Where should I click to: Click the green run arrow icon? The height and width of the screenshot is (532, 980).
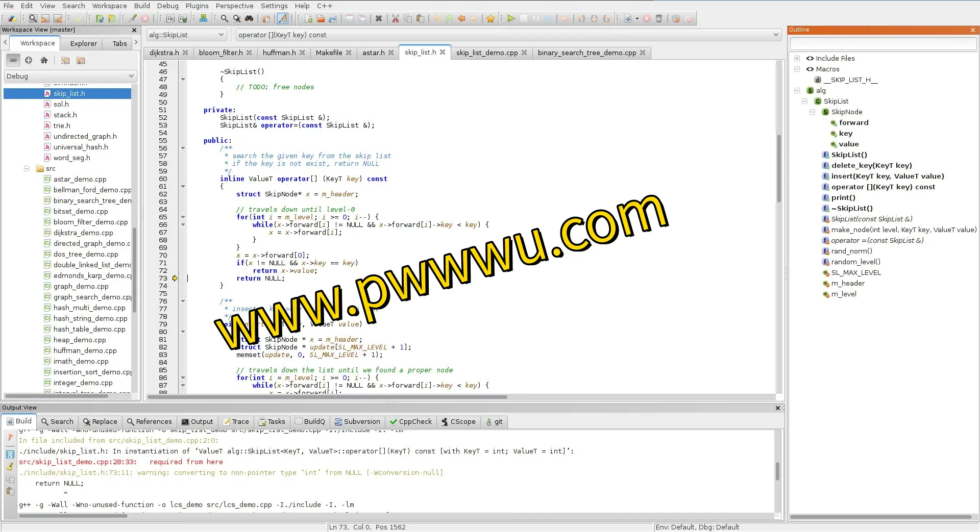click(511, 19)
